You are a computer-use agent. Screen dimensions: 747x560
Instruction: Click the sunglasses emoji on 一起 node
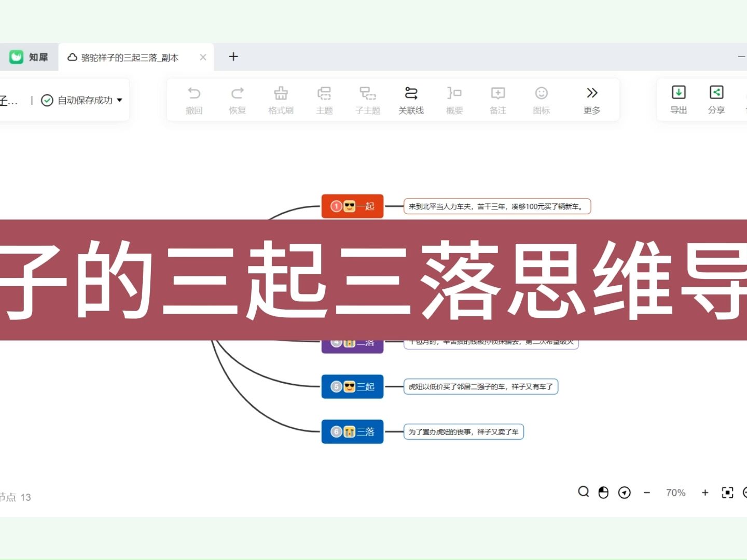[x=350, y=206]
